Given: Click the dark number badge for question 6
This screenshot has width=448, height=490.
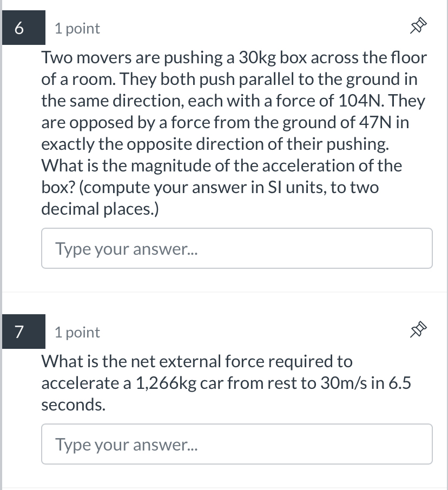Looking at the screenshot, I should pos(23,28).
